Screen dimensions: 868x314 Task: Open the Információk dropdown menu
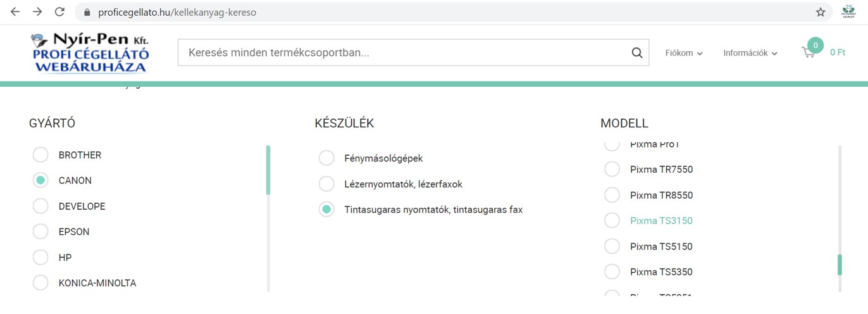point(750,53)
